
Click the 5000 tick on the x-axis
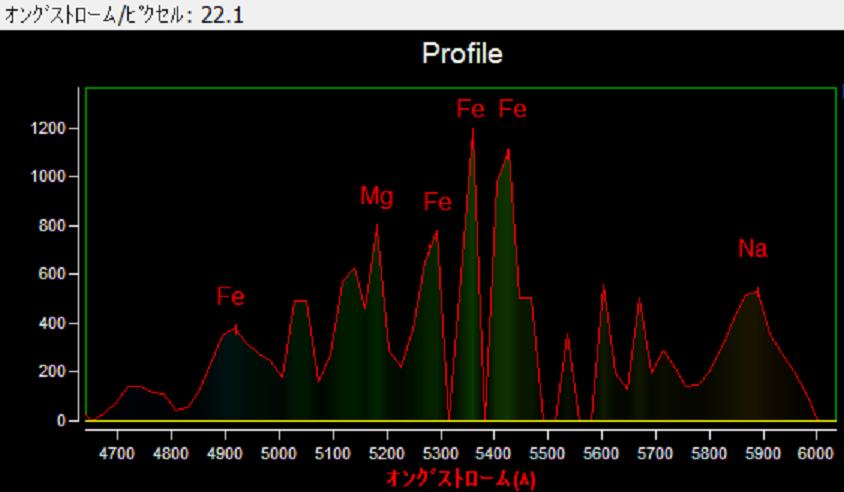click(279, 452)
